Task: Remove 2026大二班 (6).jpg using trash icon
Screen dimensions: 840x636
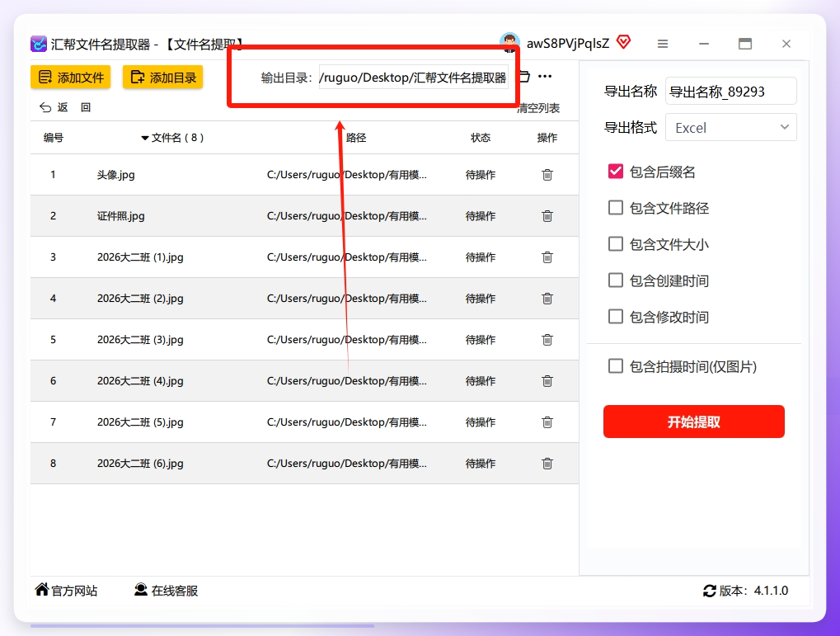Action: [x=547, y=464]
